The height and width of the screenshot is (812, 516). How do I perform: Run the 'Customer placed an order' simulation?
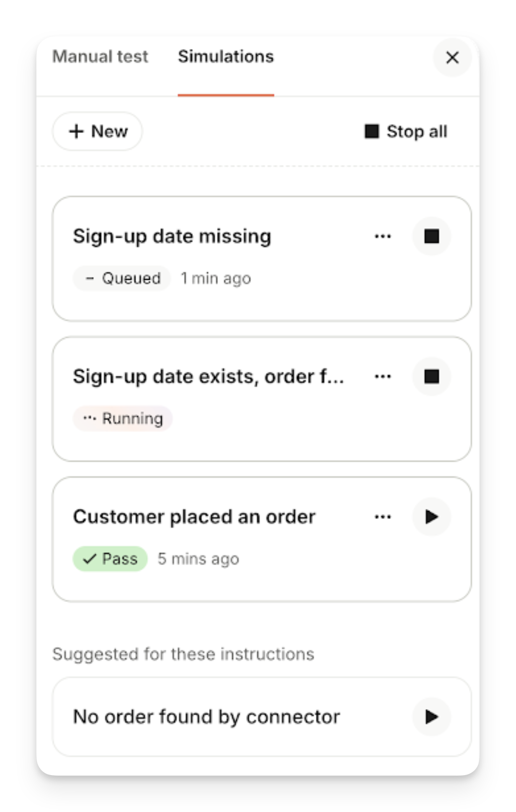(x=431, y=517)
